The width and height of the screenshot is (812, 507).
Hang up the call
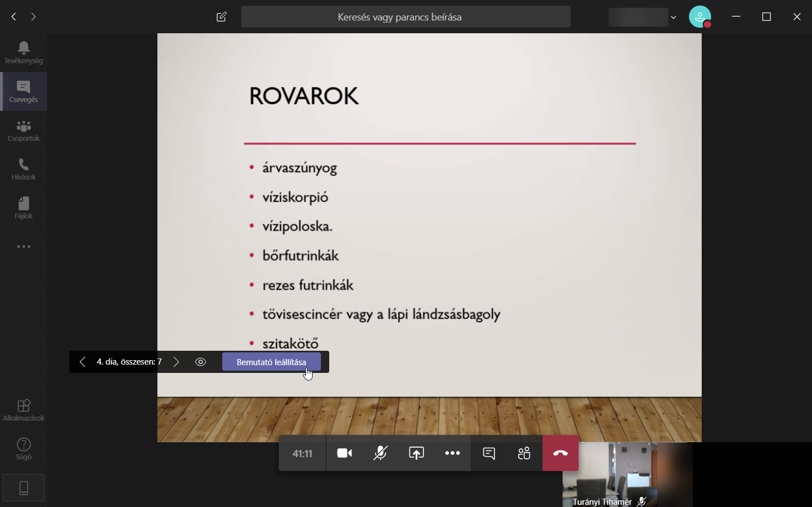[560, 453]
